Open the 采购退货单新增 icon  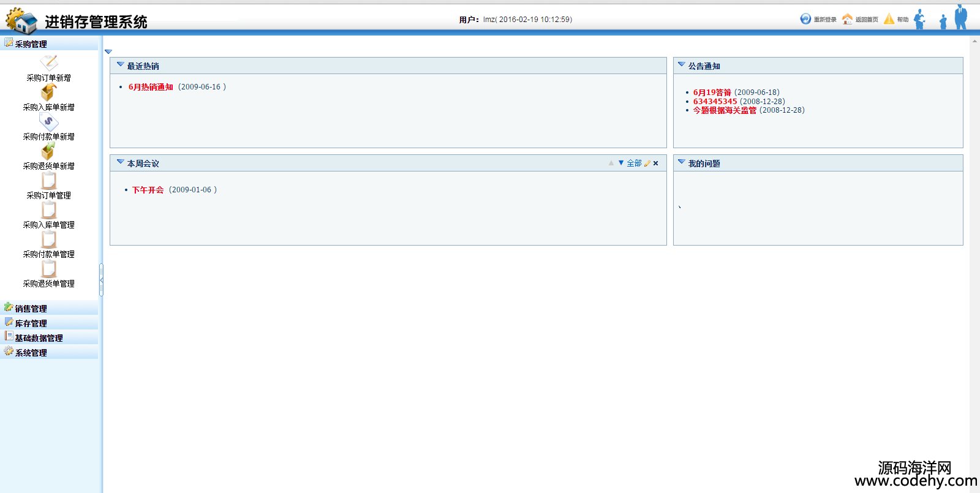tap(48, 151)
